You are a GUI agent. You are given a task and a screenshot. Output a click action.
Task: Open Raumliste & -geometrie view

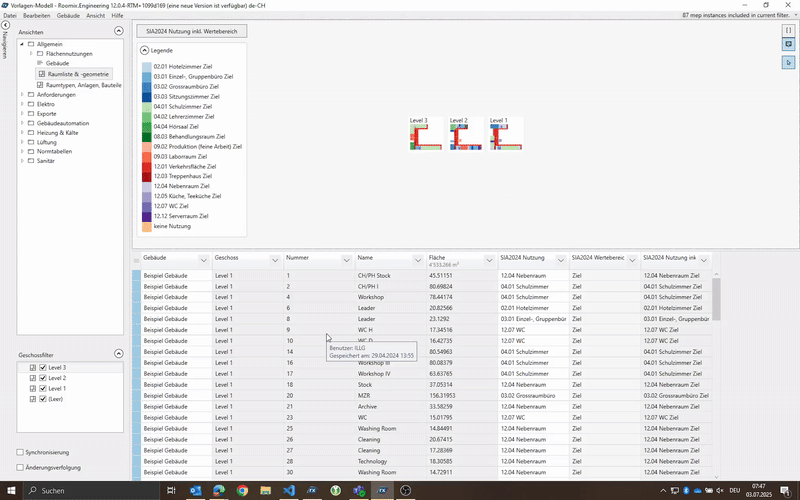pos(78,74)
